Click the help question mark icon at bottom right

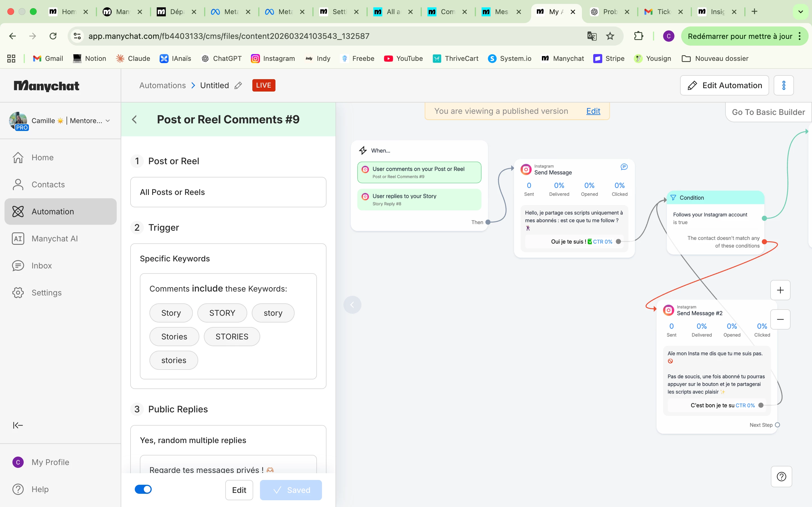coord(781,477)
